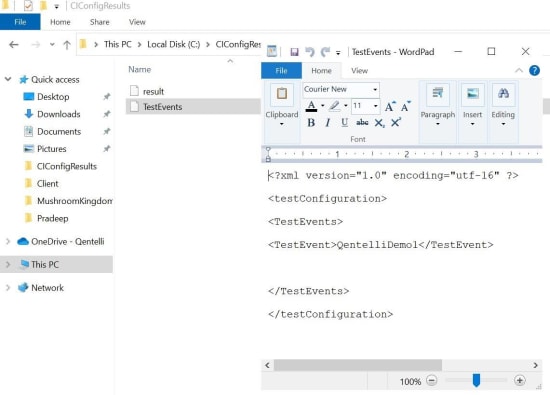Click the zoom slider handle
The width and height of the screenshot is (550, 395).
tap(476, 380)
